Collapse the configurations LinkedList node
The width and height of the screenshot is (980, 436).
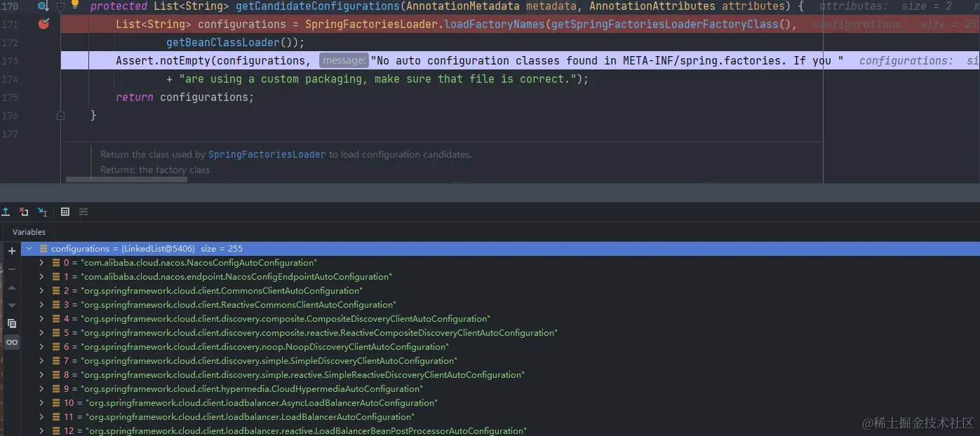point(29,249)
